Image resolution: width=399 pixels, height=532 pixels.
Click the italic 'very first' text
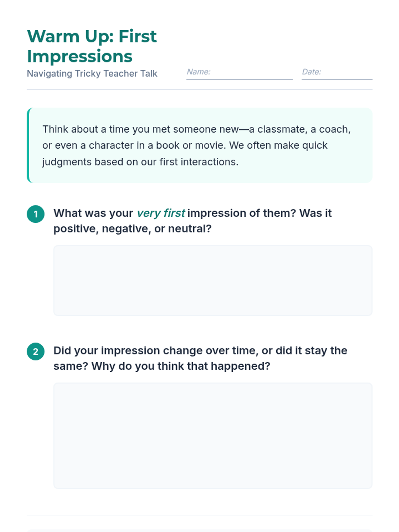[161, 213]
